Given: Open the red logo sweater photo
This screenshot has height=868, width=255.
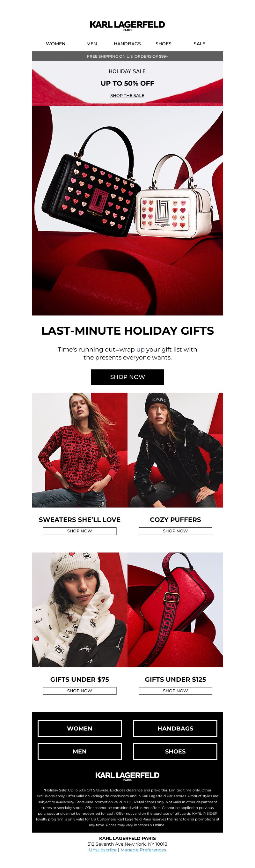Looking at the screenshot, I should (79, 450).
